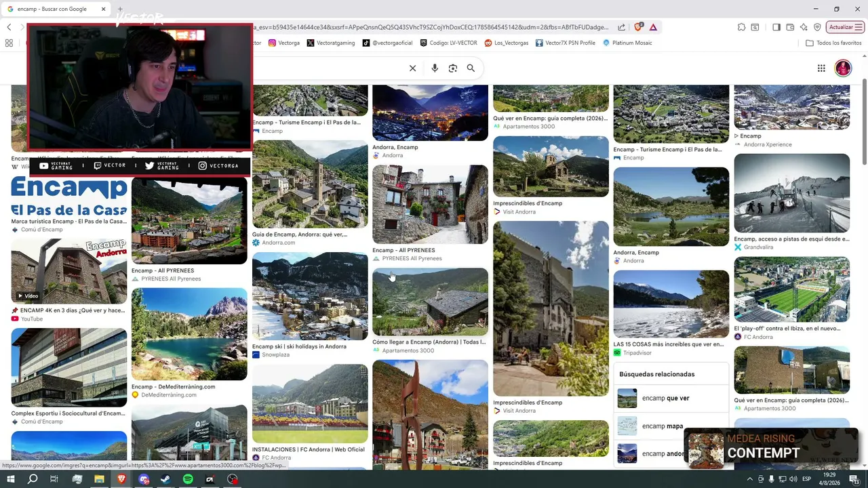Image resolution: width=868 pixels, height=488 pixels.
Task: Open the Vectorga Instagram bookmark
Action: point(284,43)
